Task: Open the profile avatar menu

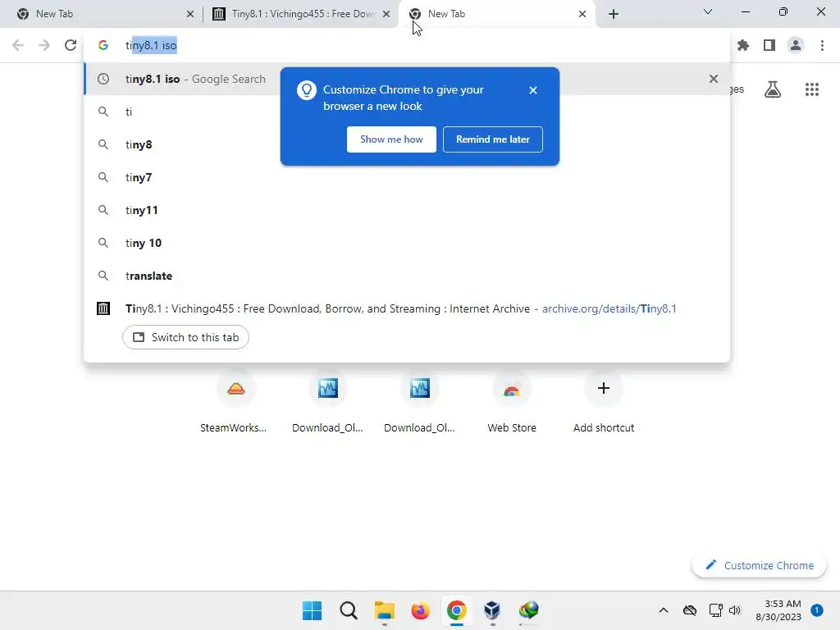Action: 796,46
